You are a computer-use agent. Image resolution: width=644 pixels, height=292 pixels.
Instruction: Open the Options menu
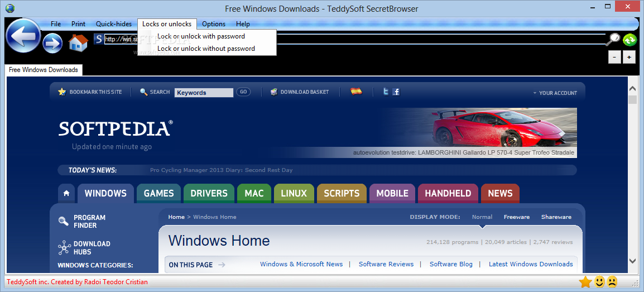(214, 24)
